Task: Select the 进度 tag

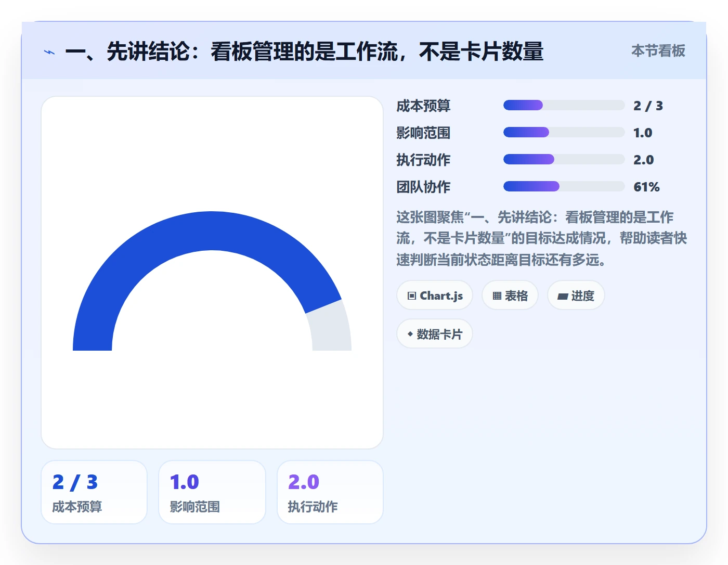Action: click(576, 296)
